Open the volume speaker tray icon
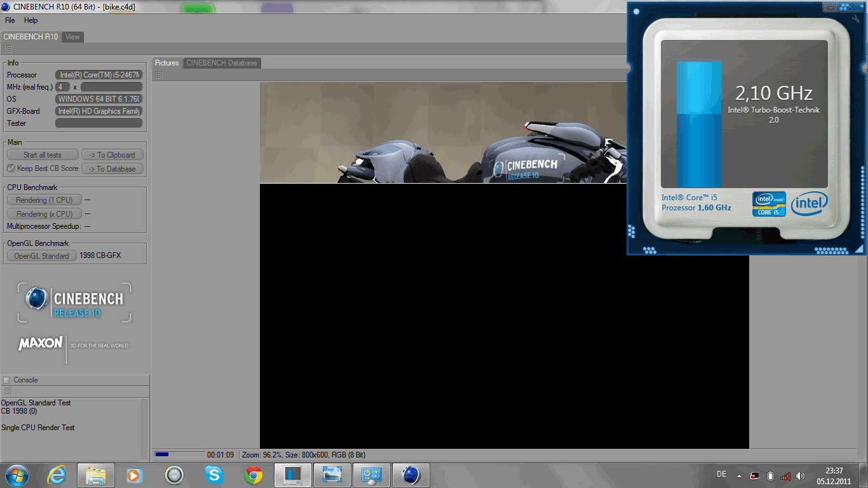This screenshot has width=868, height=488. point(801,476)
